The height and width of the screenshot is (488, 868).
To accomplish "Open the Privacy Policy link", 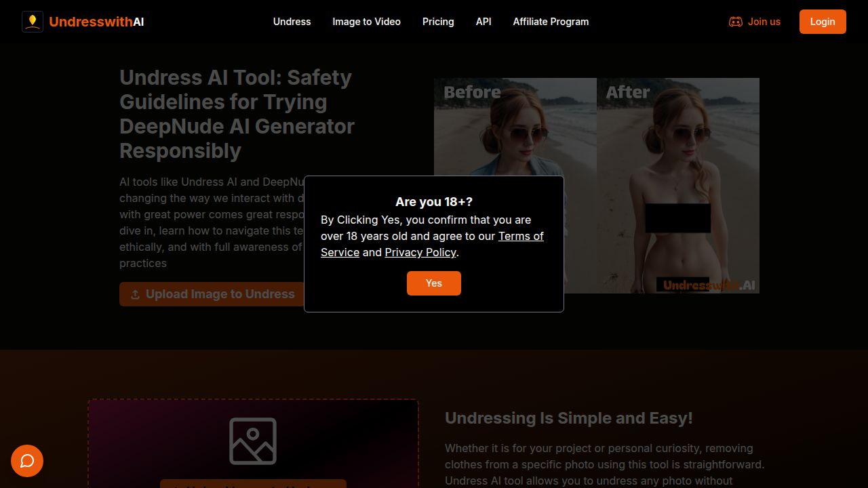I will tap(420, 252).
